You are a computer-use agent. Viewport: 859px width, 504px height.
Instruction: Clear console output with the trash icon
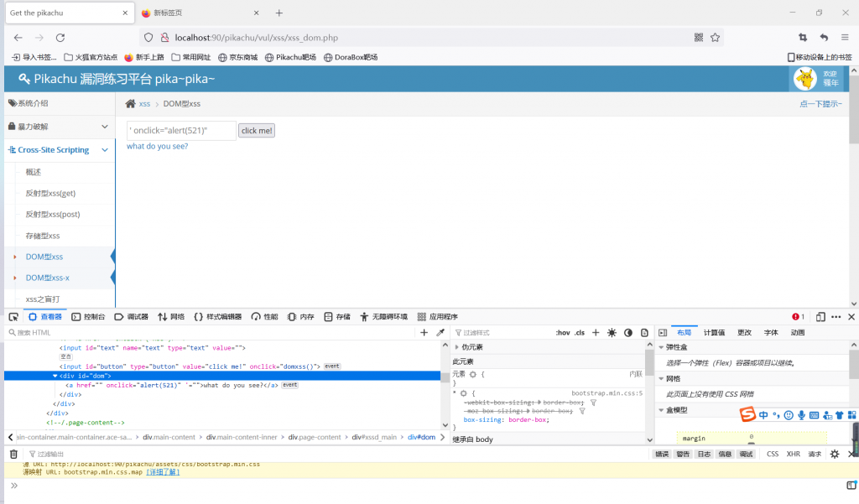(x=13, y=454)
